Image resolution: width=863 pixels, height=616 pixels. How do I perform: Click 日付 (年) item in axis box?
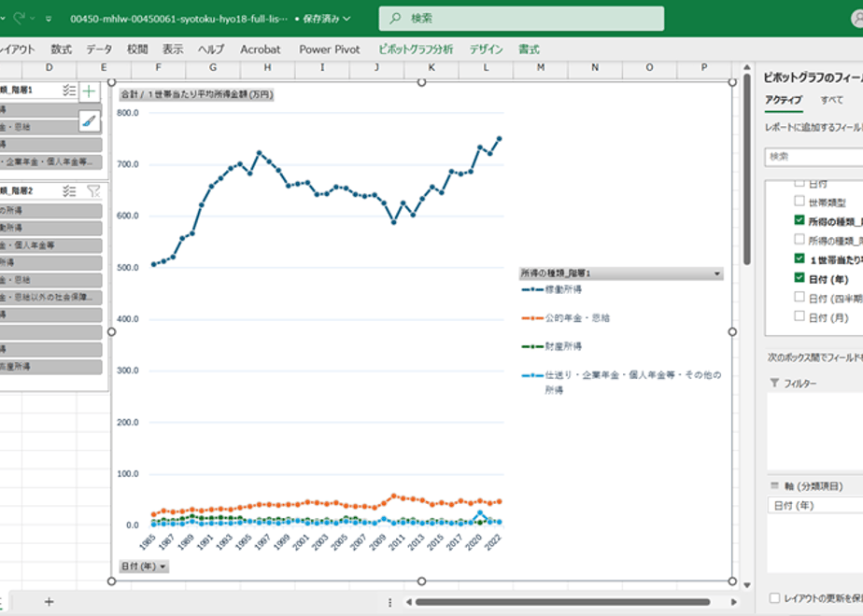tap(815, 506)
